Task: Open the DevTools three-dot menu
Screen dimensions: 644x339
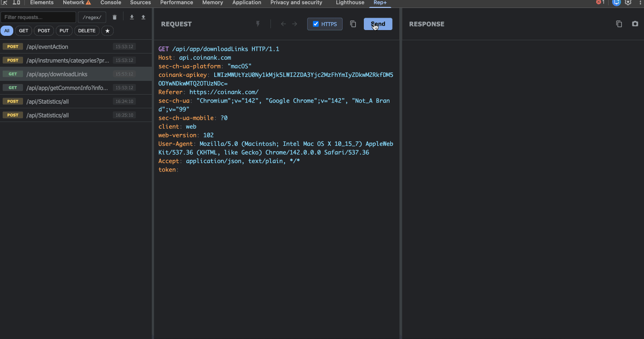Action: click(640, 2)
